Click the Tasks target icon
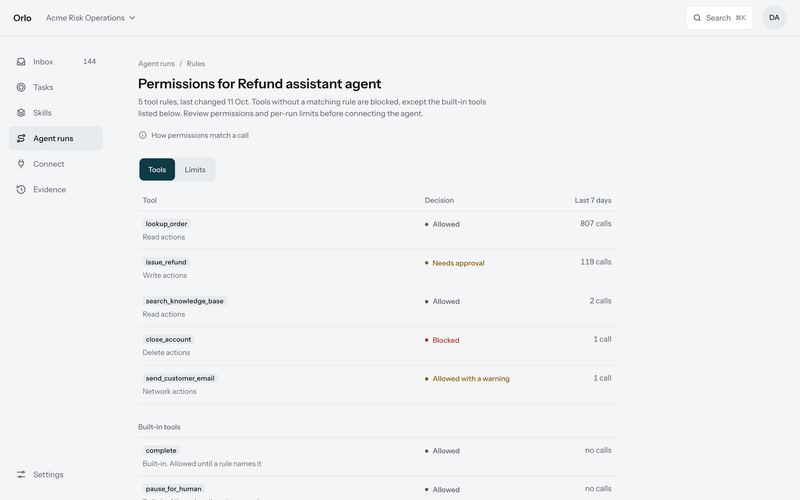 [21, 87]
